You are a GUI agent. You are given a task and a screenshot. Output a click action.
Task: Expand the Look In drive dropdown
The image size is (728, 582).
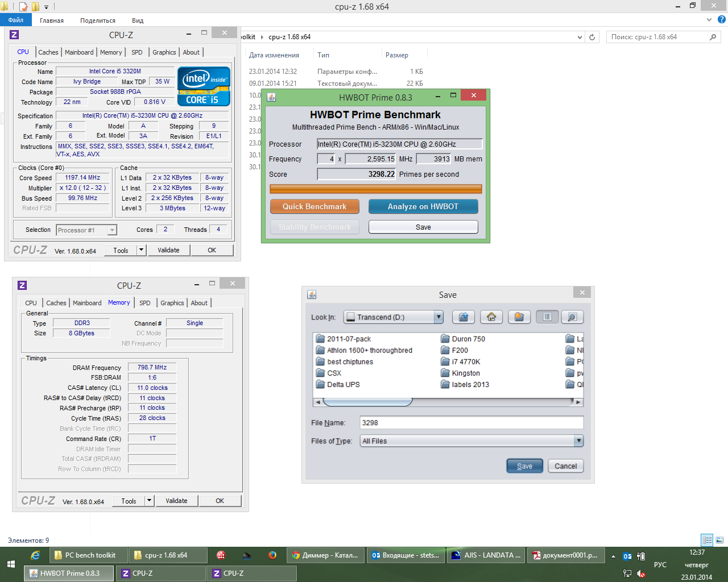[439, 317]
